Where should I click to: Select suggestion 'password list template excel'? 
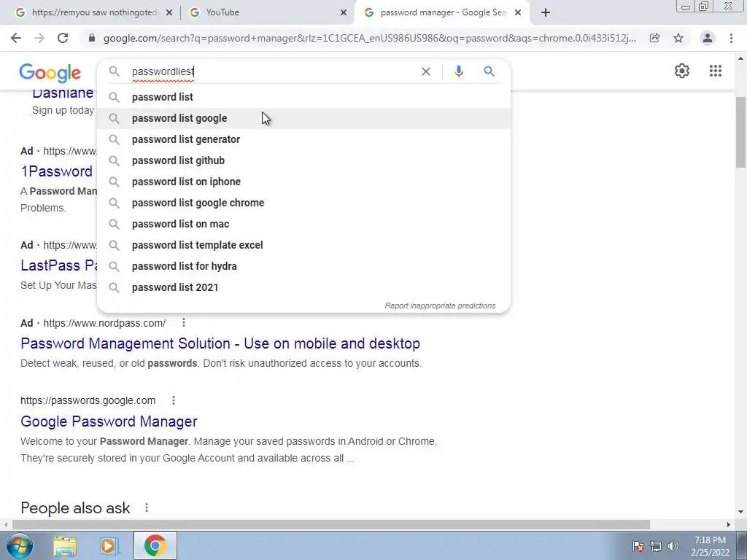point(303,245)
